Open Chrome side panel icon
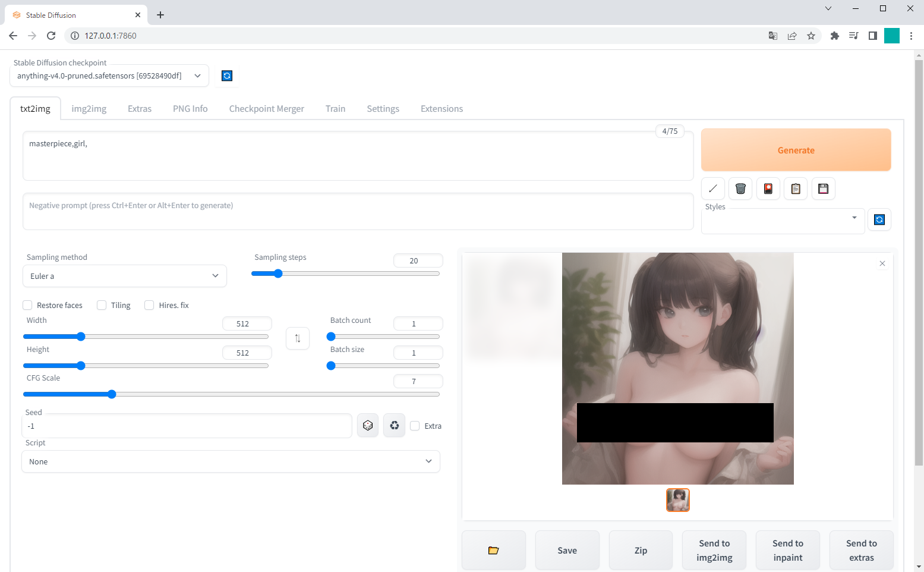The image size is (924, 572). click(873, 36)
